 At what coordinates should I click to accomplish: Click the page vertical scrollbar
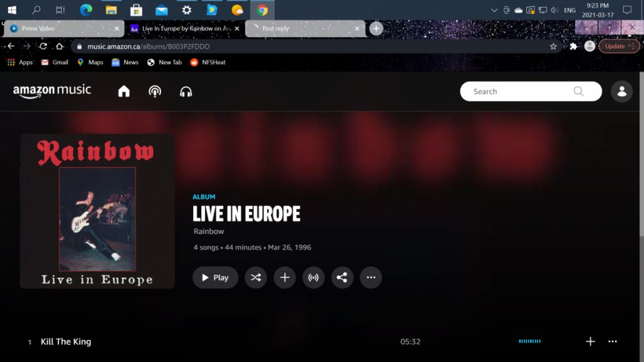click(x=641, y=154)
